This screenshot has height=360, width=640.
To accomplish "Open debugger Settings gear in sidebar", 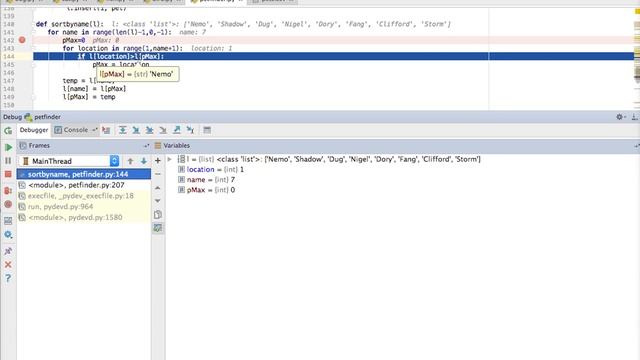I will click(8, 235).
